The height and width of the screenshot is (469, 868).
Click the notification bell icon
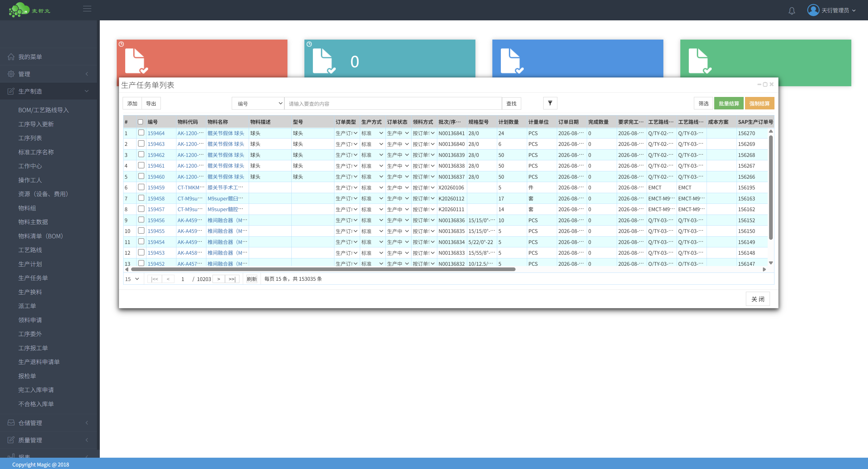(x=791, y=11)
